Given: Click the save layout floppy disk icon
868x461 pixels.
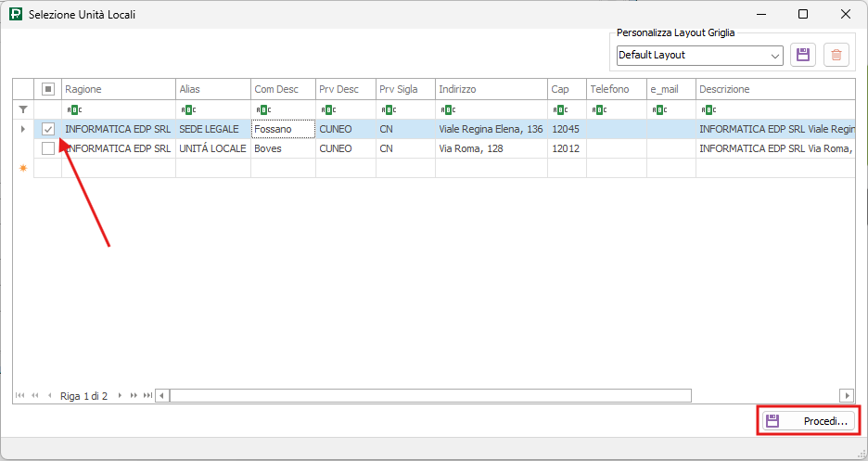Looking at the screenshot, I should click(803, 55).
